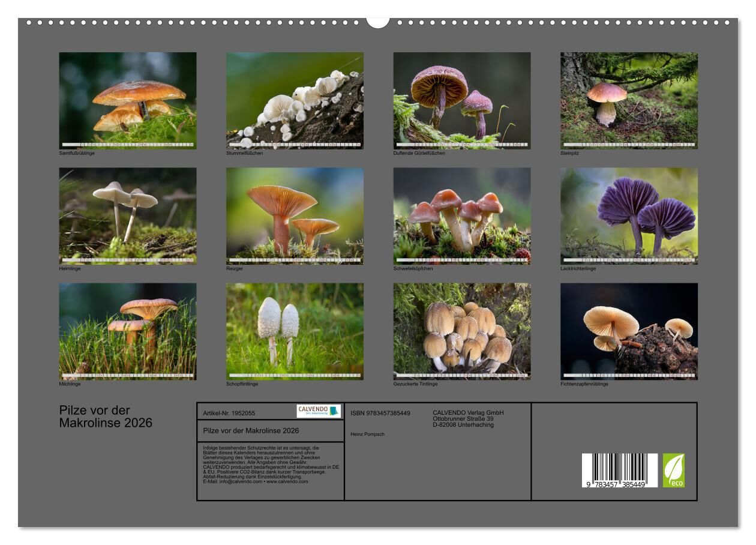Open the Fichtenzapfenrüblinge photo
The height and width of the screenshot is (545, 756).
coord(629,331)
